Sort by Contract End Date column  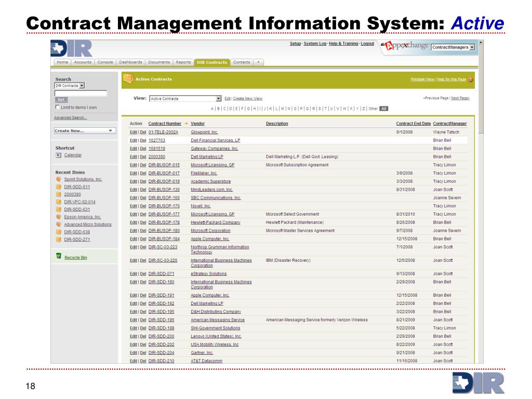click(413, 124)
